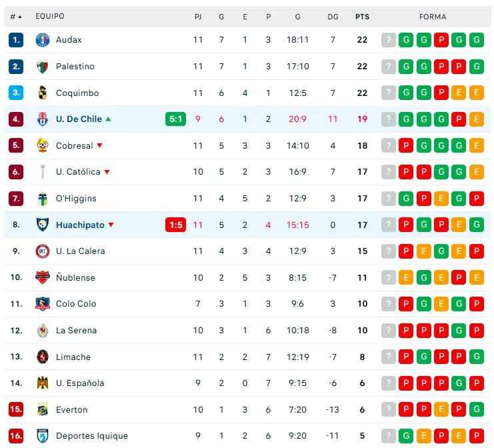
Task: Click the Cobresal team crest icon
Action: [43, 146]
